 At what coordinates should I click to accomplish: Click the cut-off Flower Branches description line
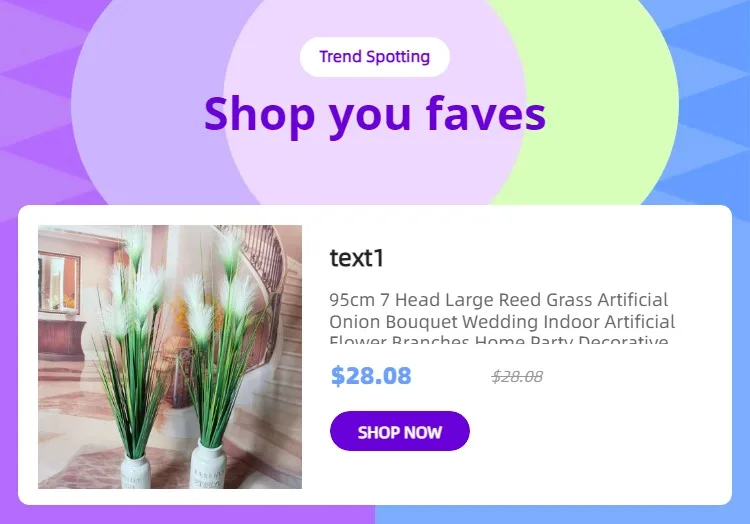(x=499, y=340)
